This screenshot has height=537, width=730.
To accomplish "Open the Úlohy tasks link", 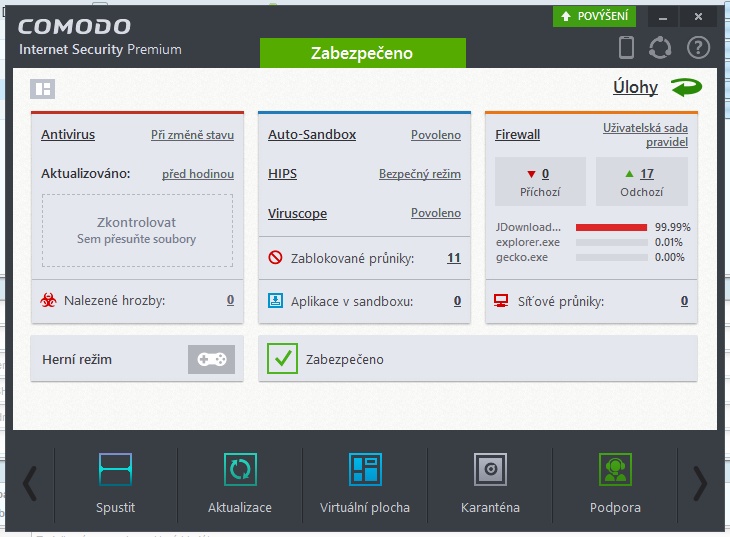I will (x=635, y=87).
